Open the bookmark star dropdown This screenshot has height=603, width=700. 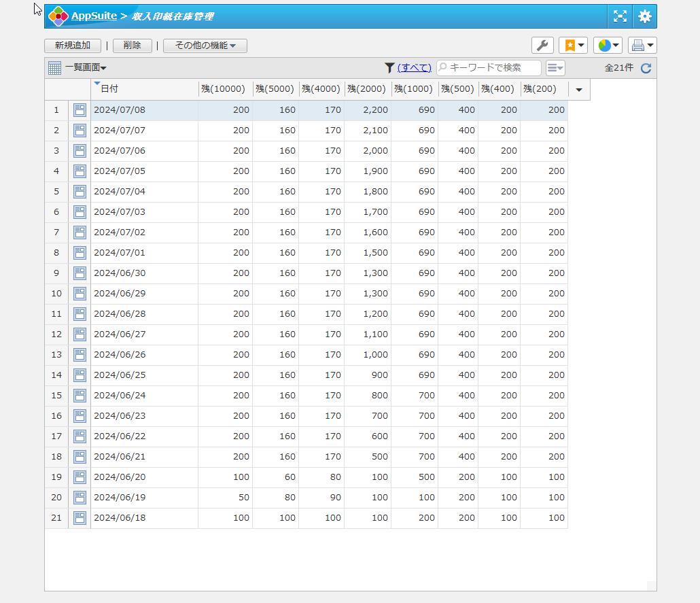pos(572,46)
